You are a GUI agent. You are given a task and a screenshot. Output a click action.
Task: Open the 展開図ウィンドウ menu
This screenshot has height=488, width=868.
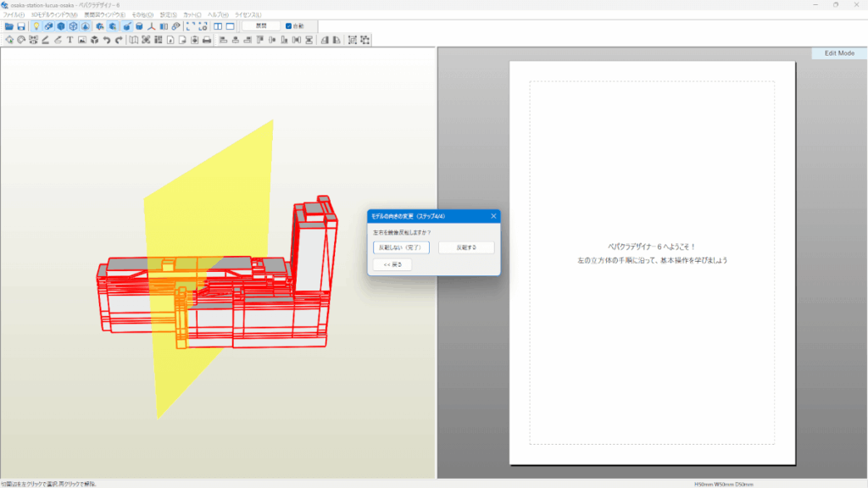[x=104, y=15]
